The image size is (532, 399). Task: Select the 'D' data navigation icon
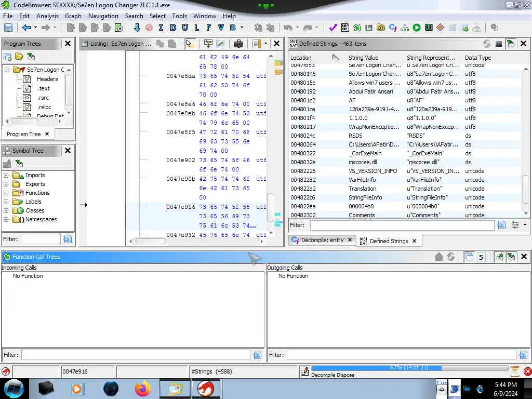(x=172, y=28)
